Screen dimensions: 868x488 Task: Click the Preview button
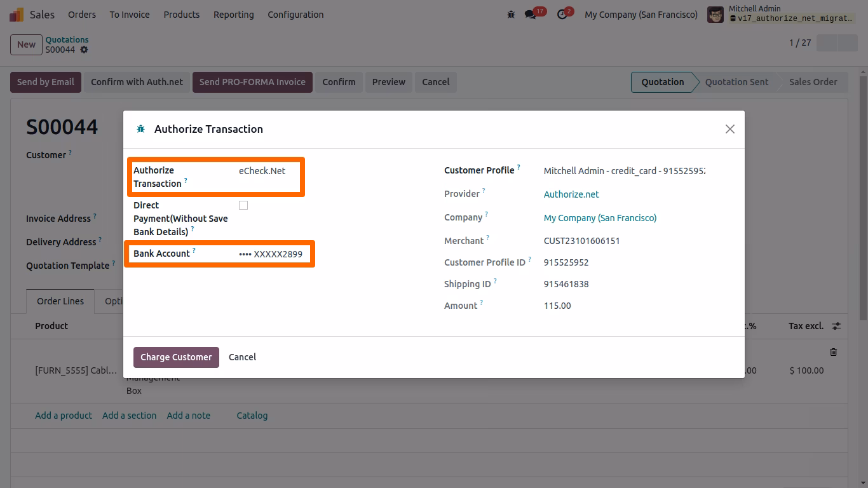point(389,82)
